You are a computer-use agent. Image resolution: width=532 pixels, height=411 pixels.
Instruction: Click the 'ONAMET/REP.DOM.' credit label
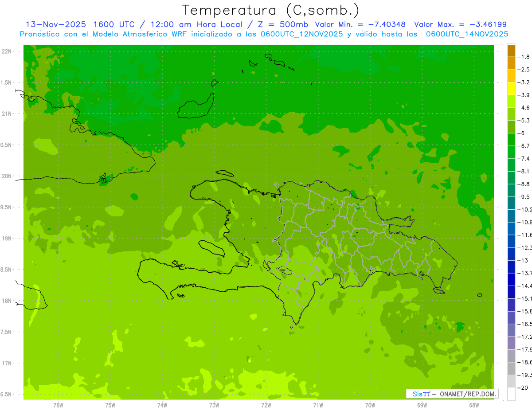coord(467,394)
